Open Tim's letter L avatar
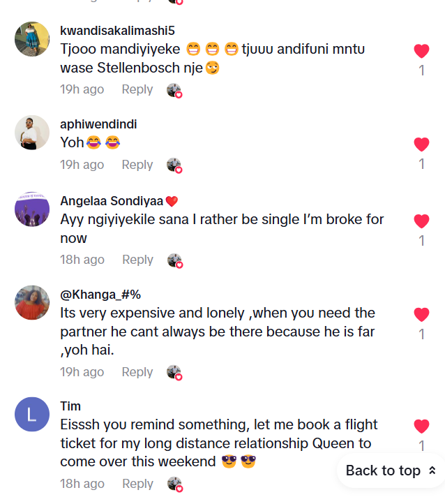 tap(32, 415)
